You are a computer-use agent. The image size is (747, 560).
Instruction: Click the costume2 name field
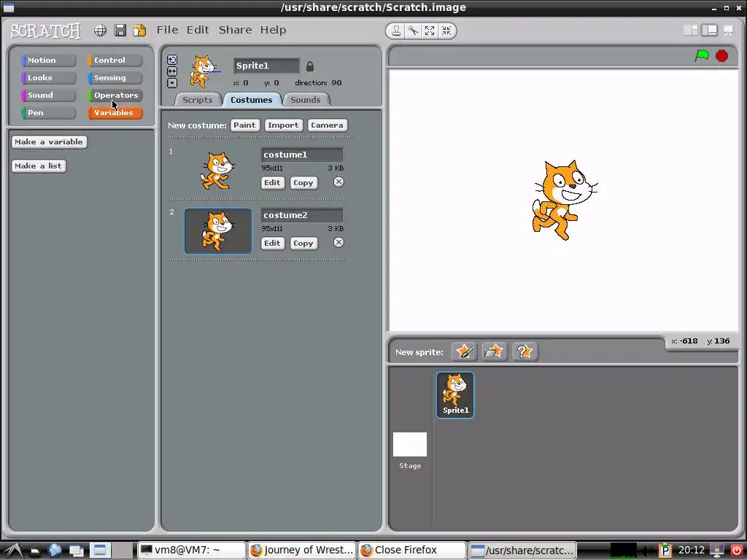302,215
